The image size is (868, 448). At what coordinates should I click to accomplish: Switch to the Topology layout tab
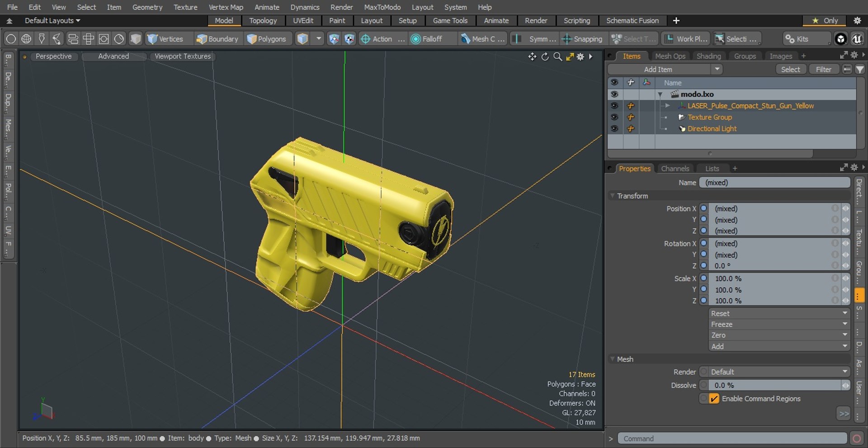263,20
